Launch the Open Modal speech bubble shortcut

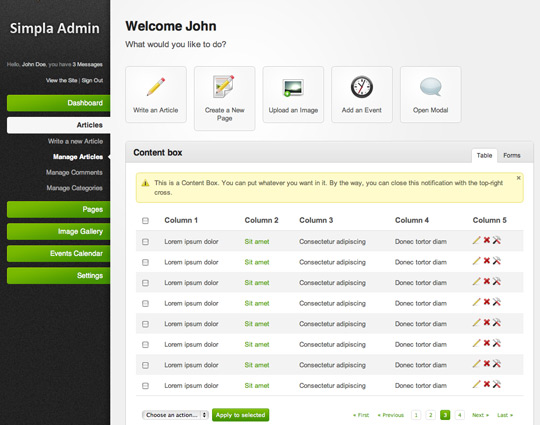[x=430, y=94]
